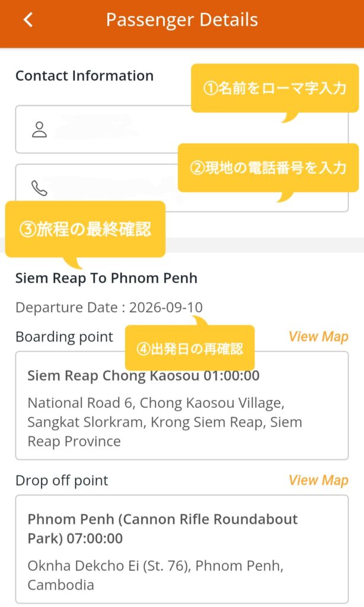Select the Phnom Penh Cannon Rifle Roundabout card
Screen dimensions: 364x607
[x=181, y=549]
